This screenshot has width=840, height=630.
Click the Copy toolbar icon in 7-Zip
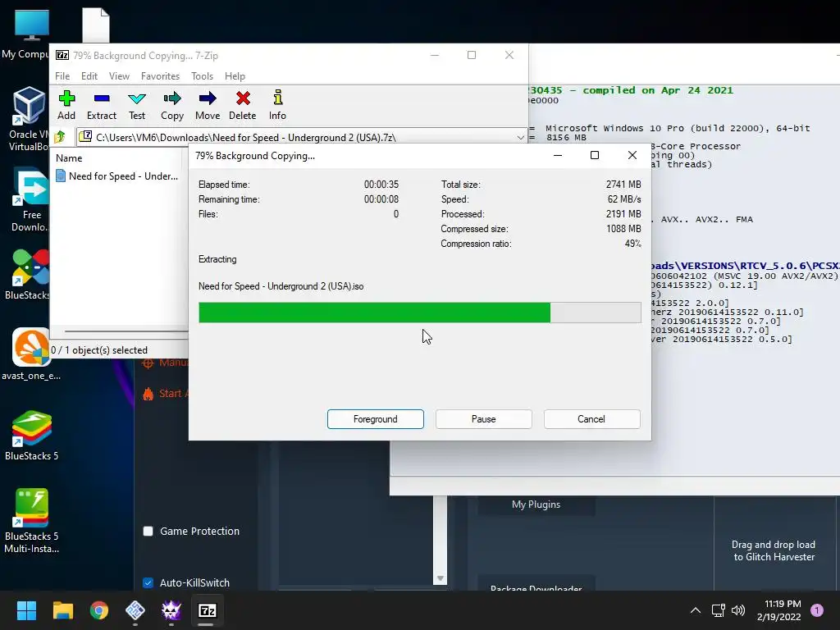click(x=172, y=105)
